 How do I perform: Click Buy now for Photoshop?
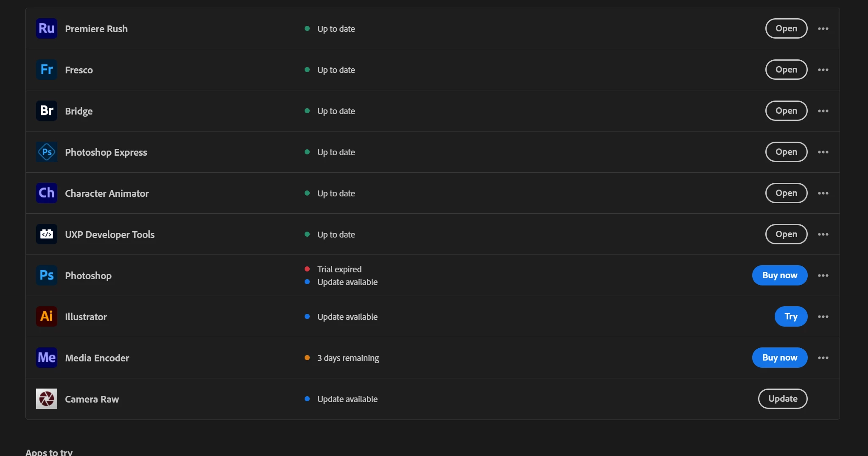pyautogui.click(x=780, y=275)
